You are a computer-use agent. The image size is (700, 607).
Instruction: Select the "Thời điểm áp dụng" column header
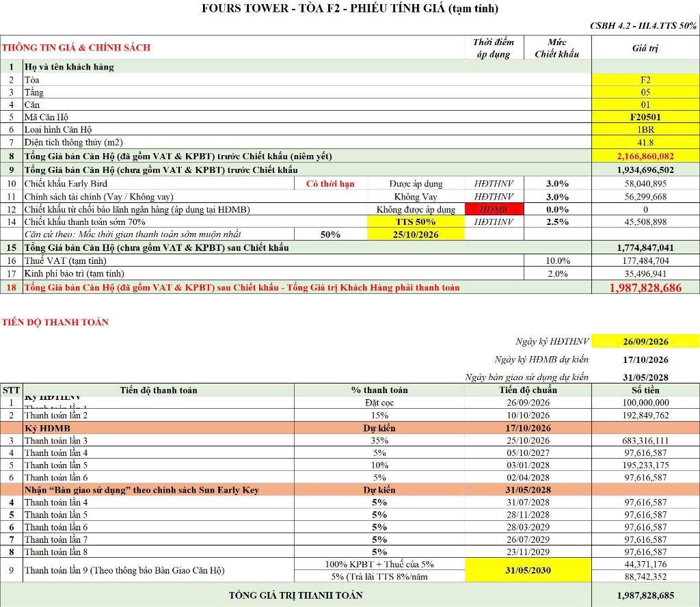494,48
